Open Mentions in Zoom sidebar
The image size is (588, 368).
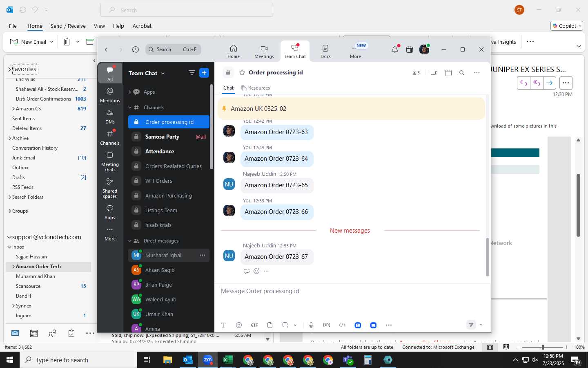(110, 95)
